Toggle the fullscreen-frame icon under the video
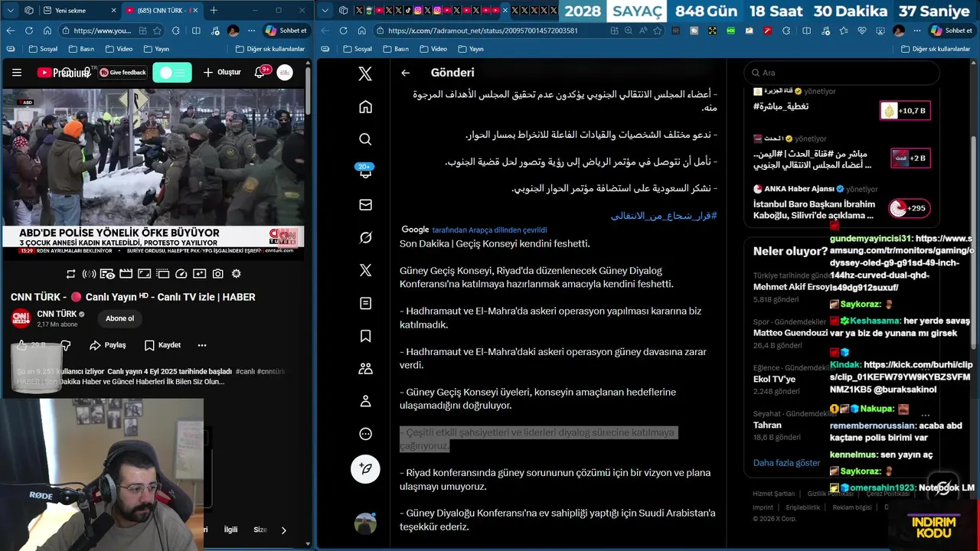980x551 pixels. click(144, 274)
